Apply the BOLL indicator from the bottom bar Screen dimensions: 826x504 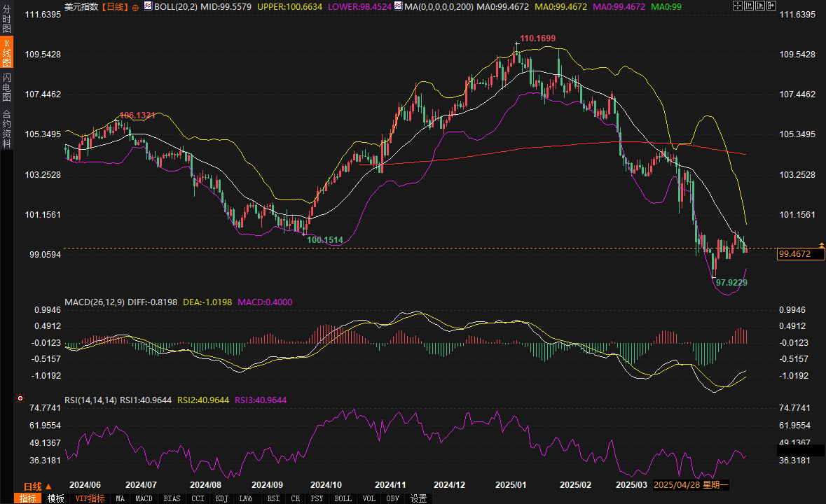343,498
